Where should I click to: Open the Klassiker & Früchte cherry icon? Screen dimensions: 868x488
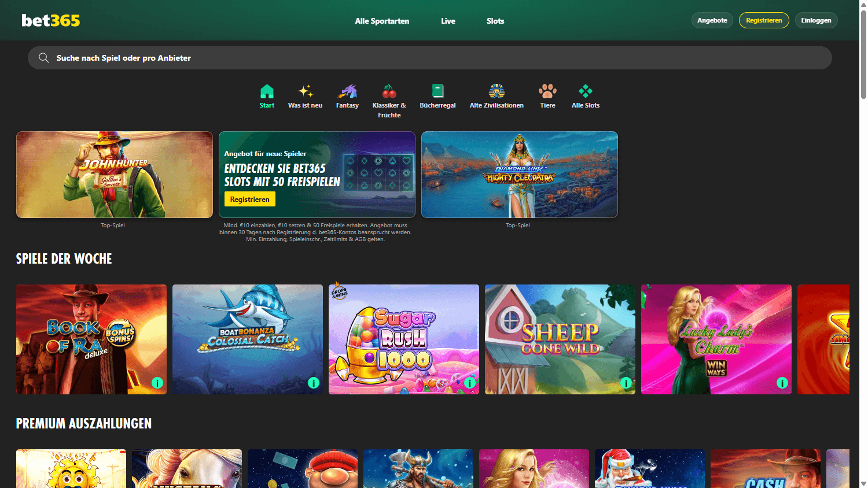click(389, 91)
